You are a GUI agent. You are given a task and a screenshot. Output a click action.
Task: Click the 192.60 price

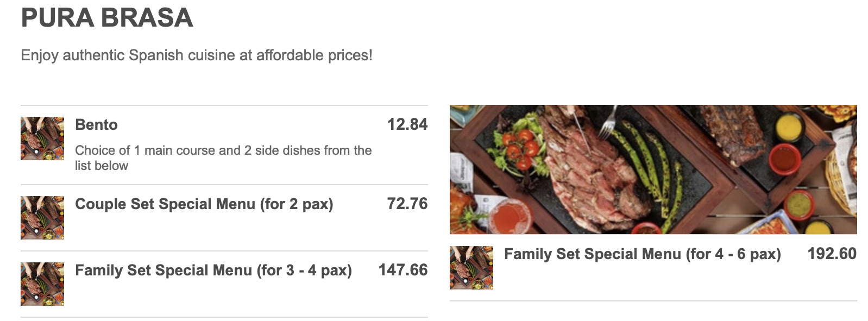point(832,254)
